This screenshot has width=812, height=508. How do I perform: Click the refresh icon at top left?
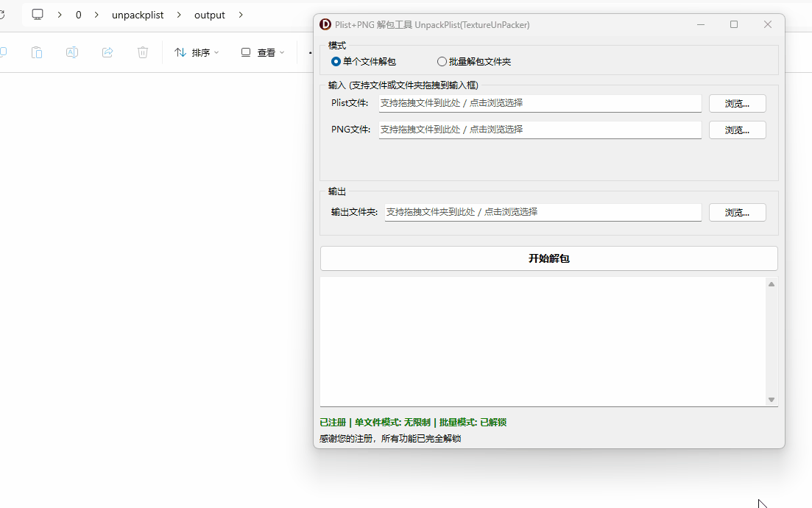pyautogui.click(x=3, y=14)
